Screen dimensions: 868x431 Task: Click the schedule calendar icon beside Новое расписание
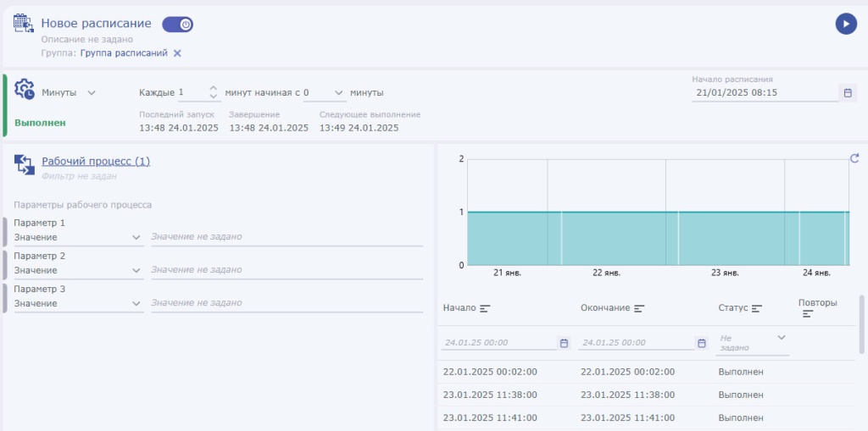pos(24,25)
